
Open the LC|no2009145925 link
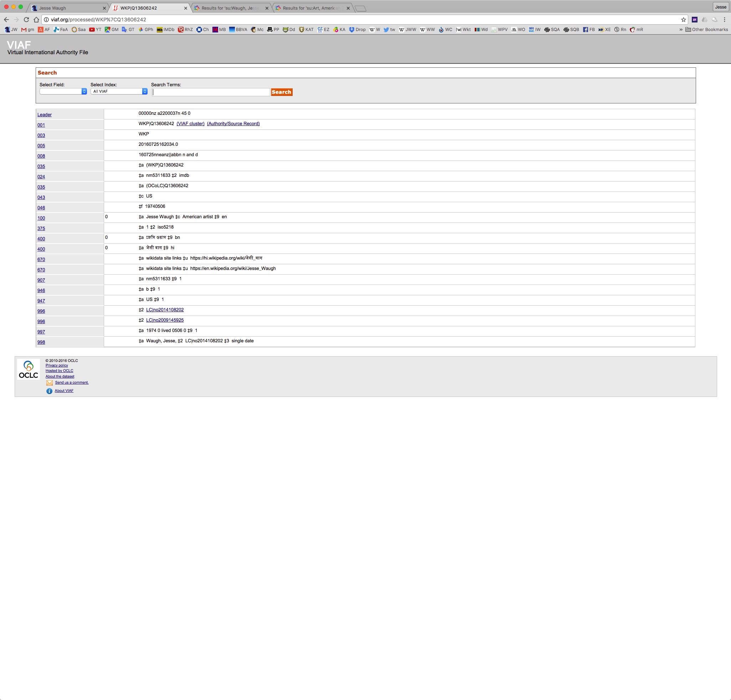coord(165,321)
